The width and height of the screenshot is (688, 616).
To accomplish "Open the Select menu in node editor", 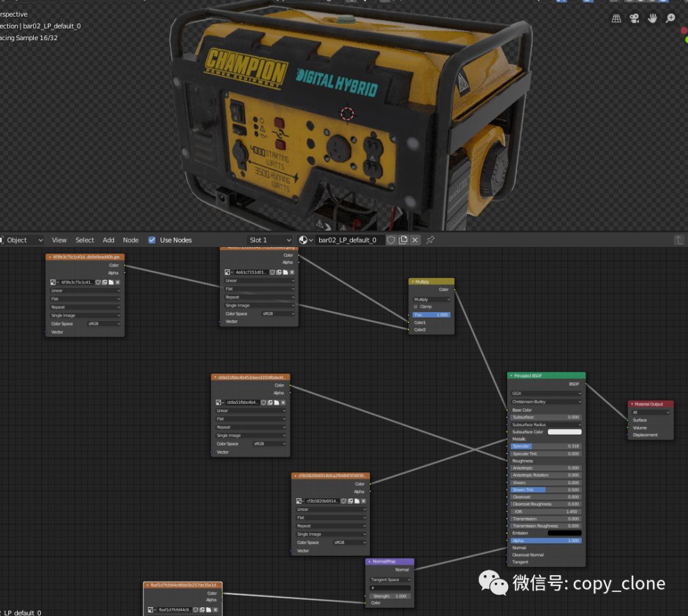I will click(x=85, y=240).
